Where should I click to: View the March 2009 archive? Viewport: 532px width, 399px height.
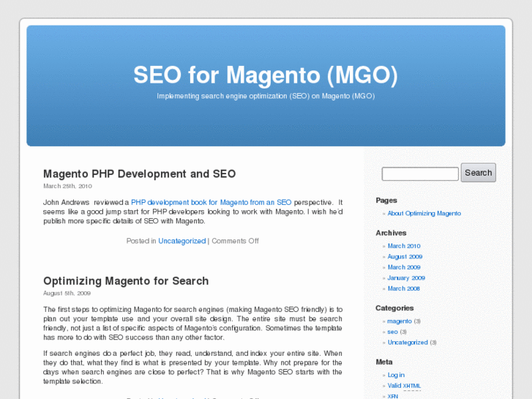click(404, 267)
